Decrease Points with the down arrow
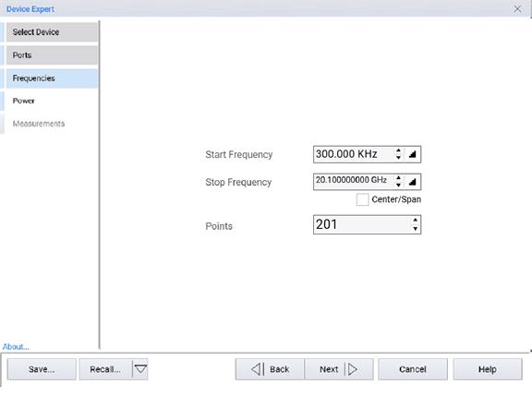This screenshot has height=396, width=532. click(x=416, y=229)
